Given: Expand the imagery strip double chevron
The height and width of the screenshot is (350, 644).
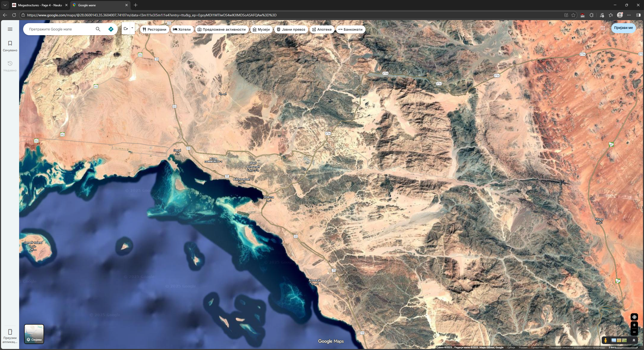Looking at the screenshot, I should [634, 340].
